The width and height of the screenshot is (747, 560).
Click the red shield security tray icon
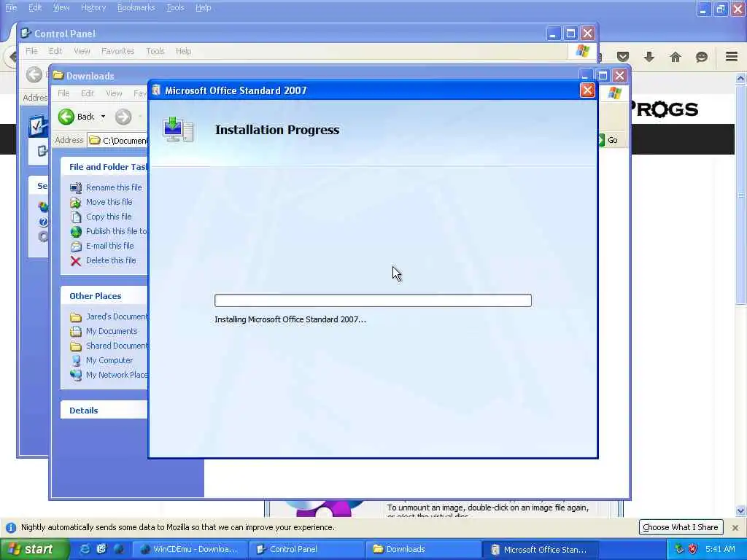(692, 549)
